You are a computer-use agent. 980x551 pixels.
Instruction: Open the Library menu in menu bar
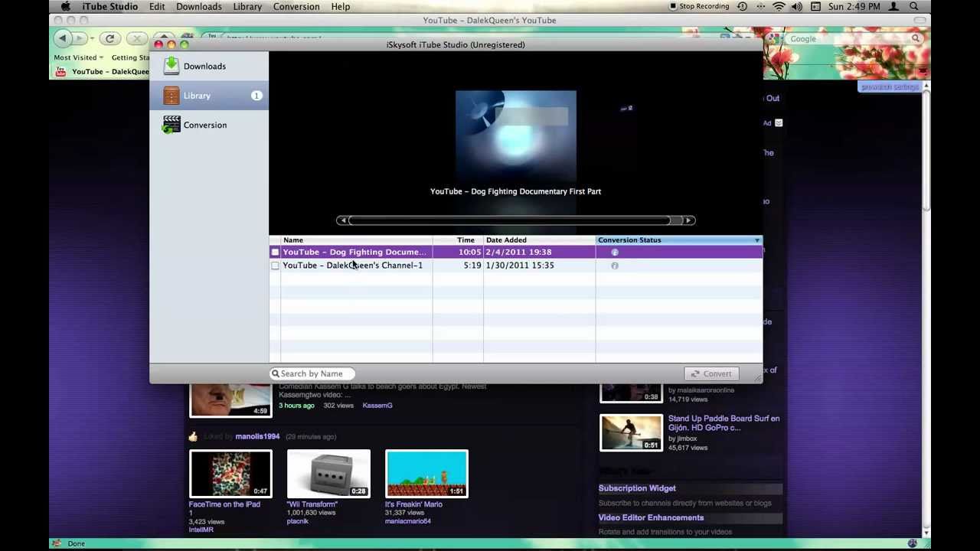pyautogui.click(x=247, y=6)
